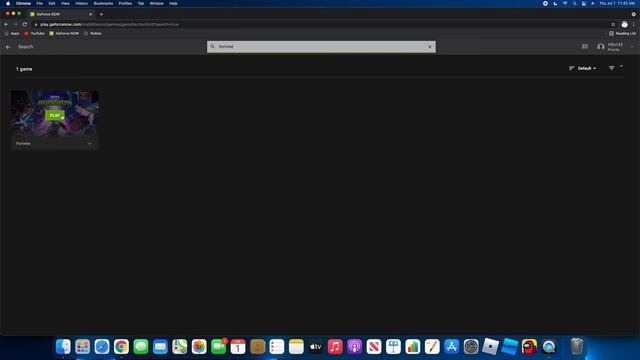
Task: Expand the caret beside the filter icon
Action: pyautogui.click(x=621, y=66)
